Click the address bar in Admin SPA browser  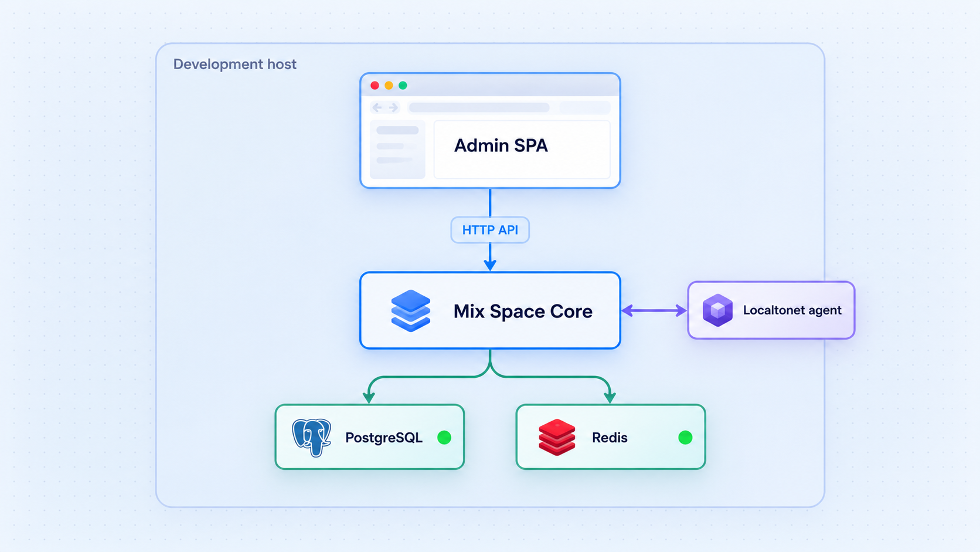(479, 107)
